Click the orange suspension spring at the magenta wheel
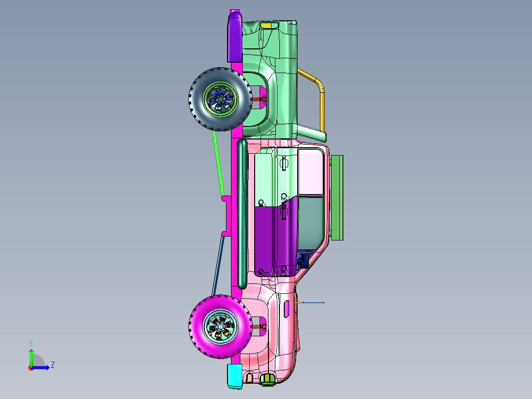 point(256,327)
